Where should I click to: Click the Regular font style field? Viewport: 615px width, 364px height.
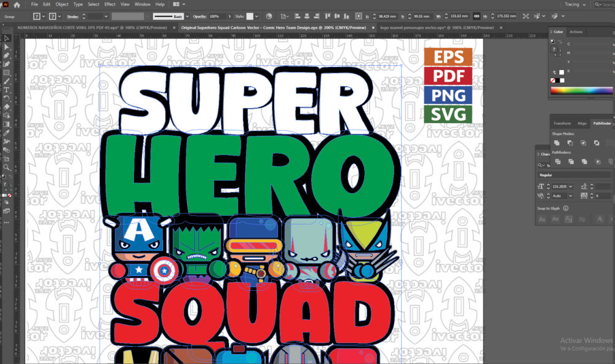[x=573, y=175]
